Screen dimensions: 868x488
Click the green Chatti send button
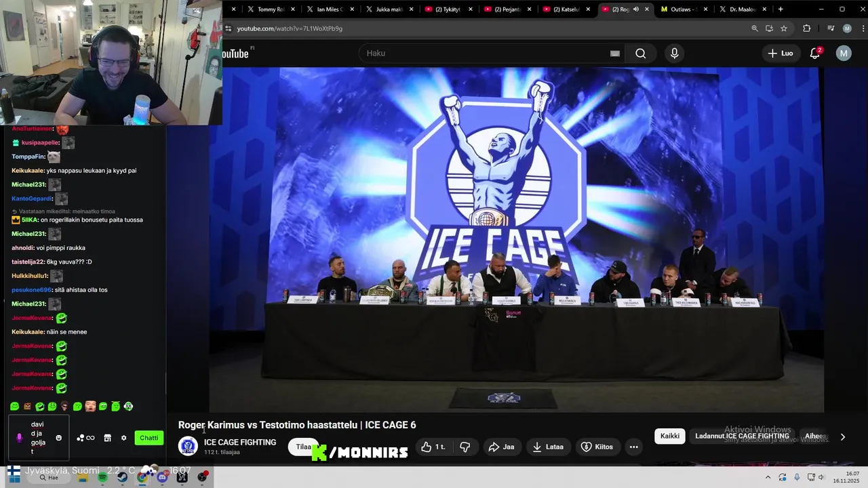point(149,438)
